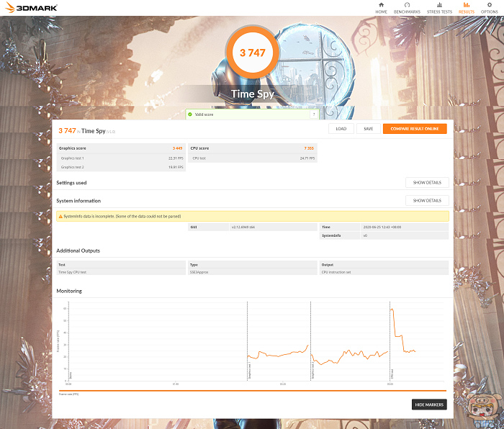Click the Additional Outputs heading

[78, 250]
